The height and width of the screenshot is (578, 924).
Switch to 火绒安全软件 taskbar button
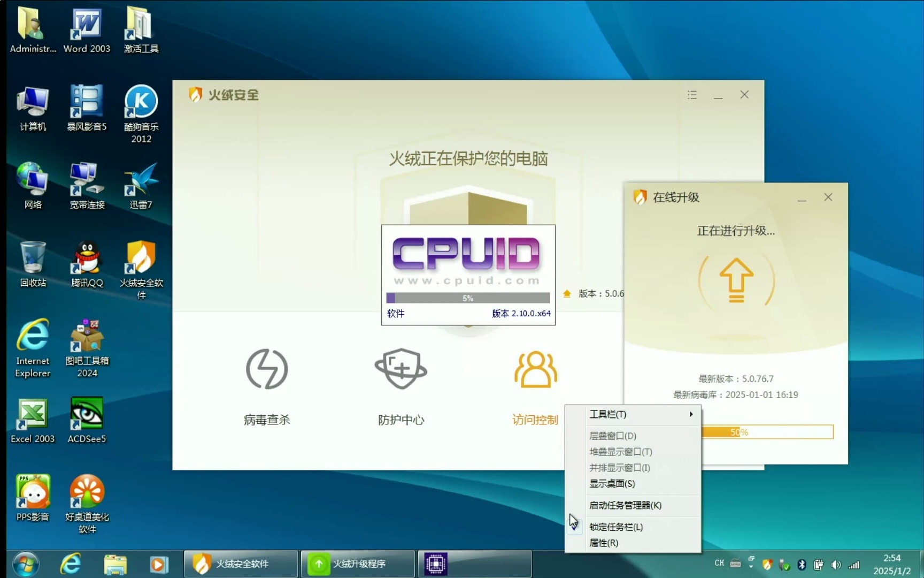click(241, 564)
